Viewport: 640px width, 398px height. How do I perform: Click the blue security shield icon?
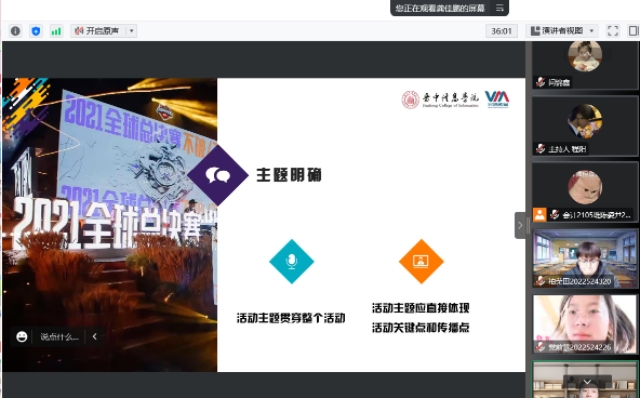pos(36,31)
